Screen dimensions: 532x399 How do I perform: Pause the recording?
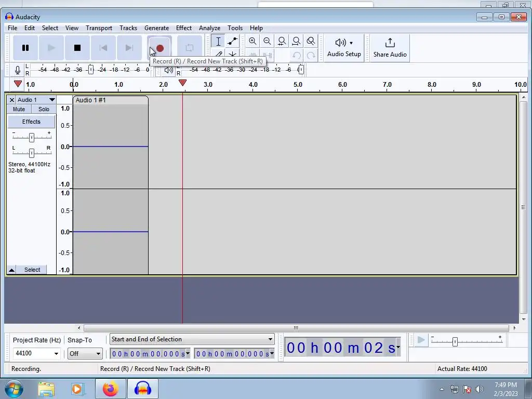pyautogui.click(x=25, y=48)
